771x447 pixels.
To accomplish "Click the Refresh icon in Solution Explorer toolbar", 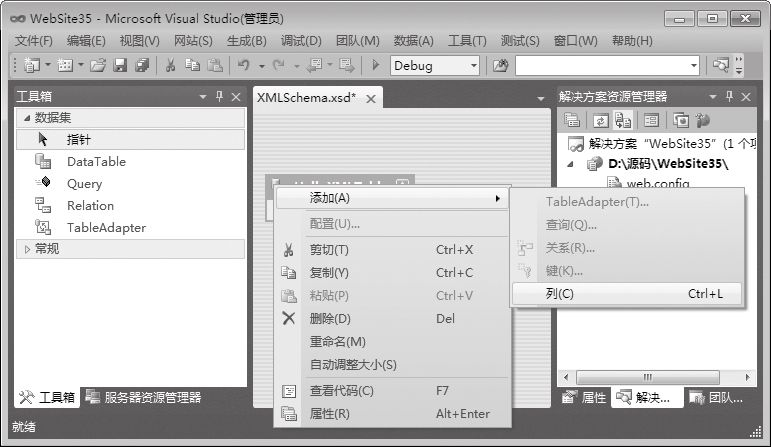I will coord(600,120).
